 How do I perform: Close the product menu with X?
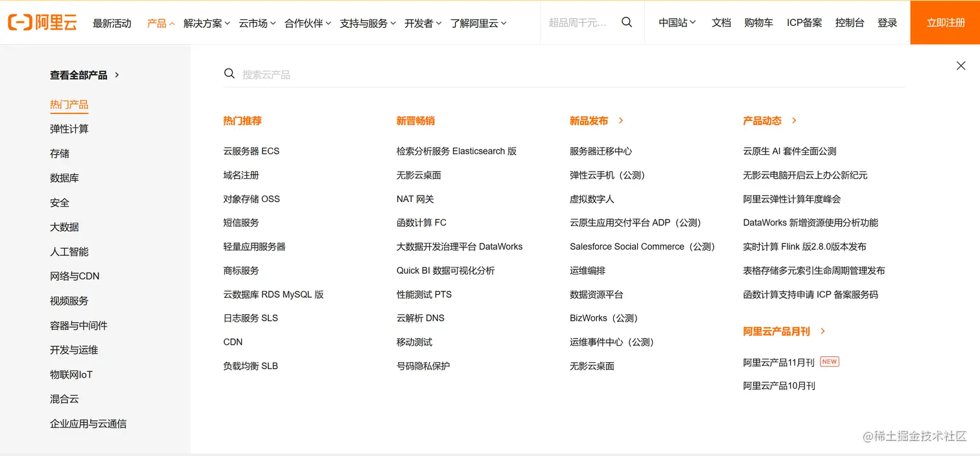click(961, 65)
